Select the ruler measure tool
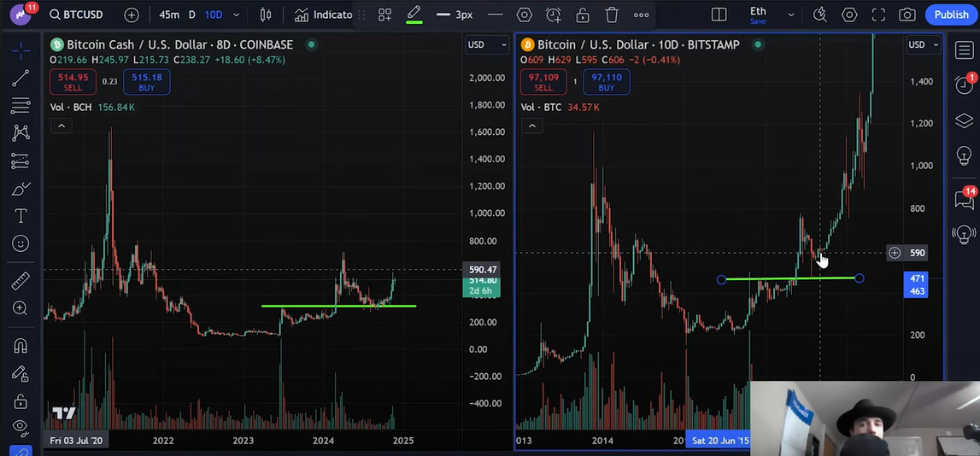 pyautogui.click(x=21, y=280)
